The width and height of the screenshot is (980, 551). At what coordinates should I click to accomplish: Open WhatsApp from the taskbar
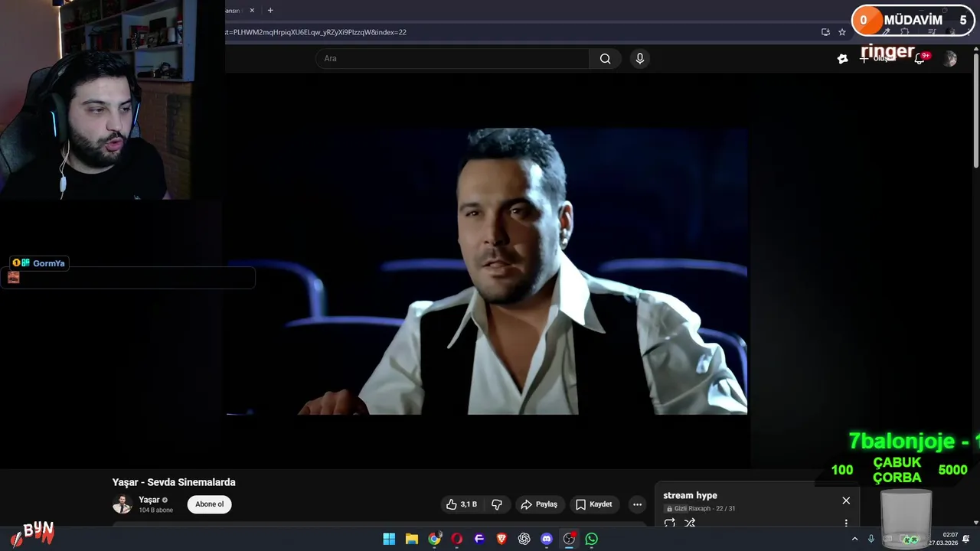(592, 539)
